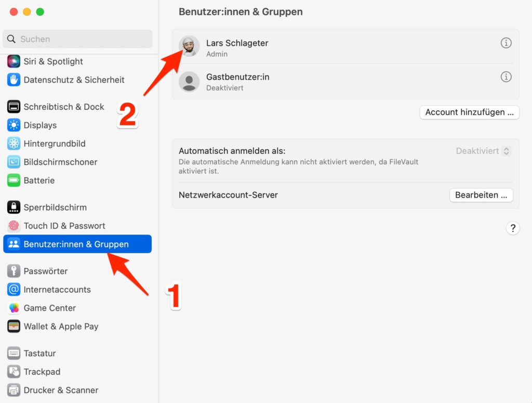The height and width of the screenshot is (403, 532).
Task: Select the Schreibtisch & Dock icon
Action: 14,107
